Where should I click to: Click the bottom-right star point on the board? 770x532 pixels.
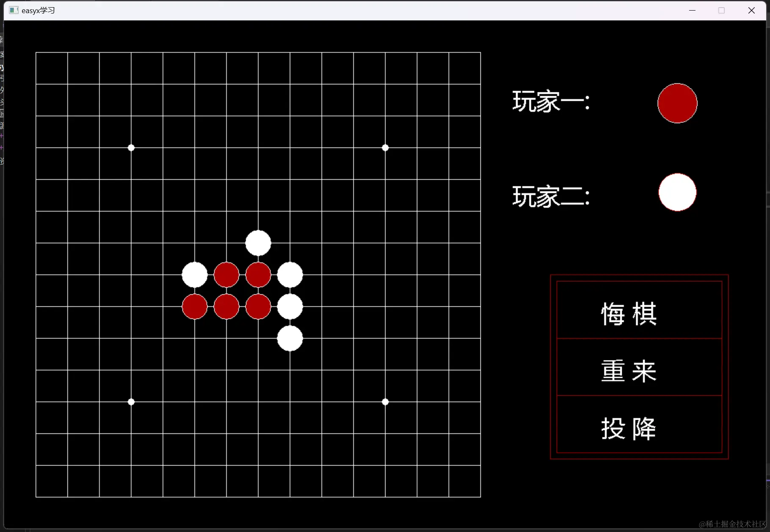coord(385,402)
